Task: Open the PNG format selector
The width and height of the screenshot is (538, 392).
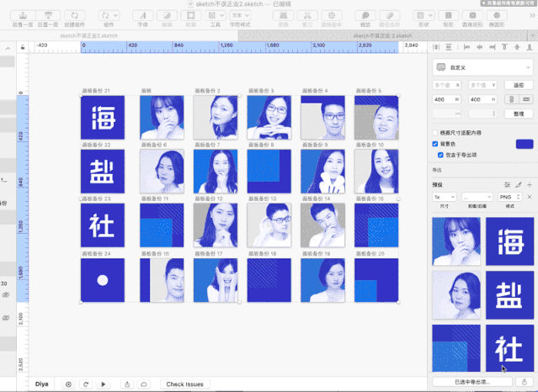Action: [x=510, y=197]
